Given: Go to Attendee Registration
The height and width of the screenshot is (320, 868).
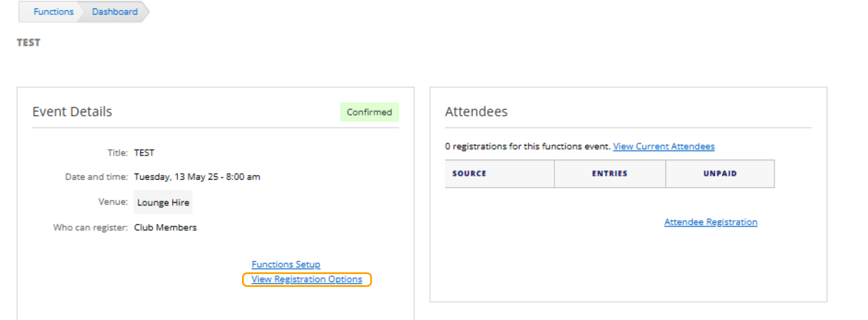Looking at the screenshot, I should pyautogui.click(x=711, y=222).
